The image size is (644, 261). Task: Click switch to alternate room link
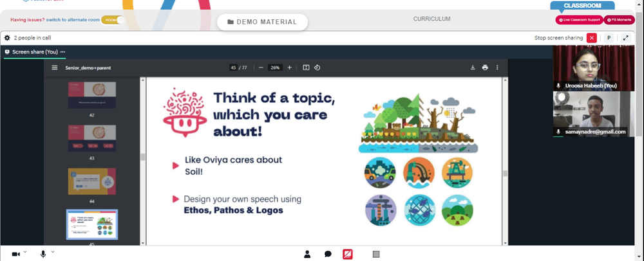pyautogui.click(x=73, y=20)
